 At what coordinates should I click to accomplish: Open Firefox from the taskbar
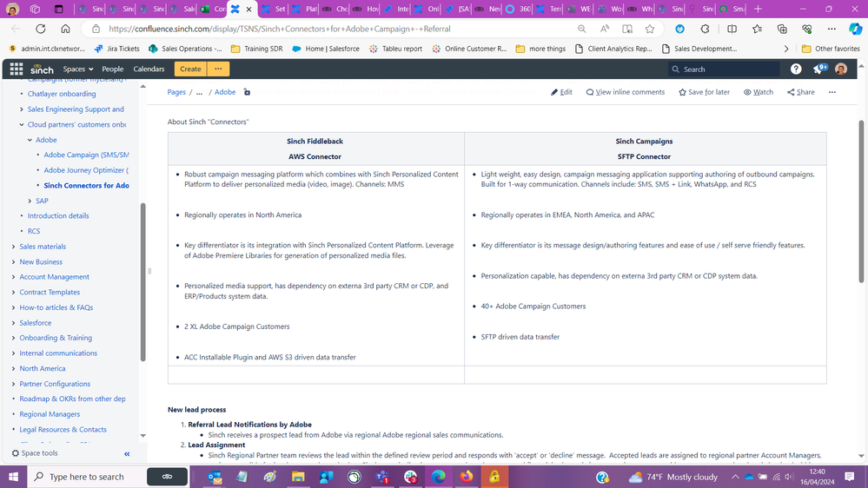click(466, 477)
